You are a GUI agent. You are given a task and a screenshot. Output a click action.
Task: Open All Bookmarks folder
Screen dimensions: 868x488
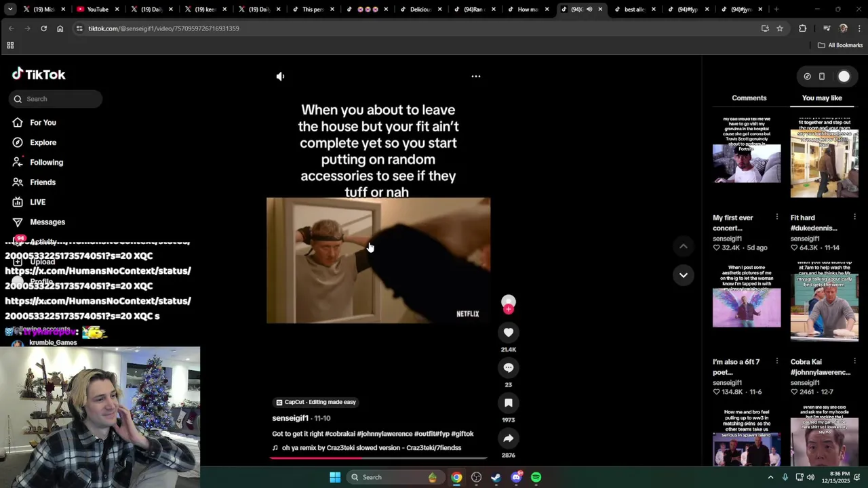click(x=840, y=45)
